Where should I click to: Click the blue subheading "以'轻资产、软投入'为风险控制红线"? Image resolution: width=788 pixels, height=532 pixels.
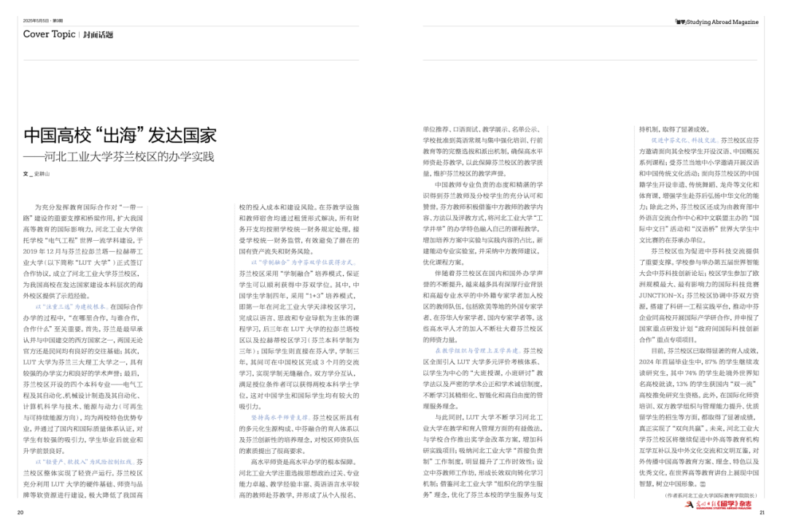[x=83, y=462]
